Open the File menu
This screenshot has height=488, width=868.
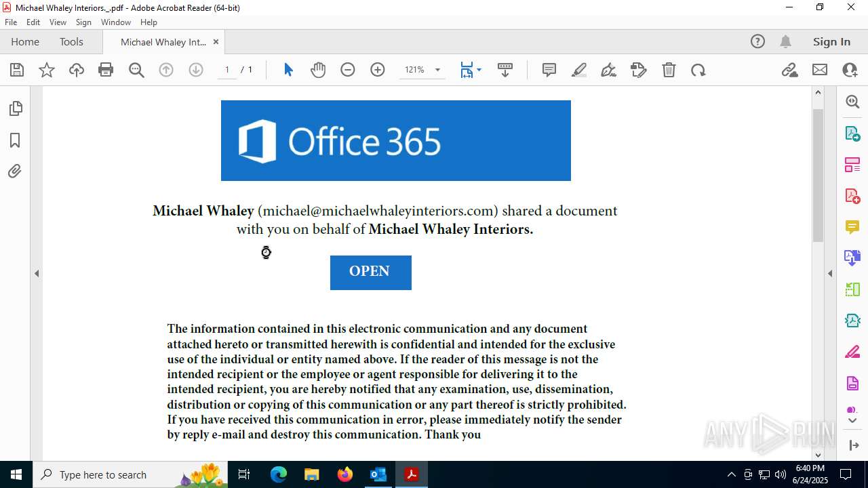coord(11,22)
